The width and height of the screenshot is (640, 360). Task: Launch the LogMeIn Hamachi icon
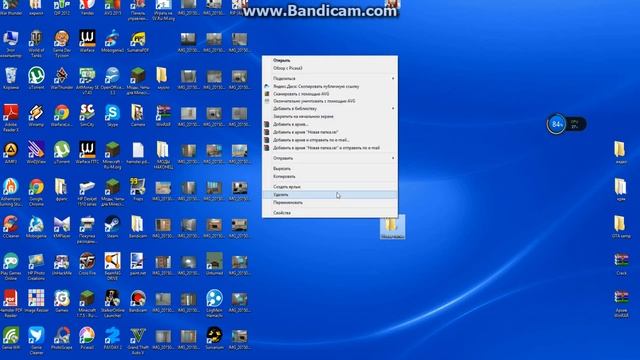(x=214, y=304)
